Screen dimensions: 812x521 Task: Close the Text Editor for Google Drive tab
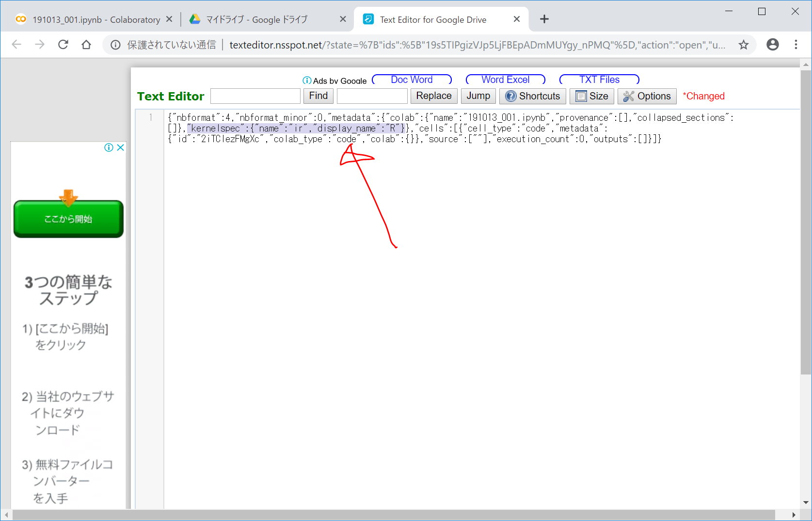[x=517, y=19]
